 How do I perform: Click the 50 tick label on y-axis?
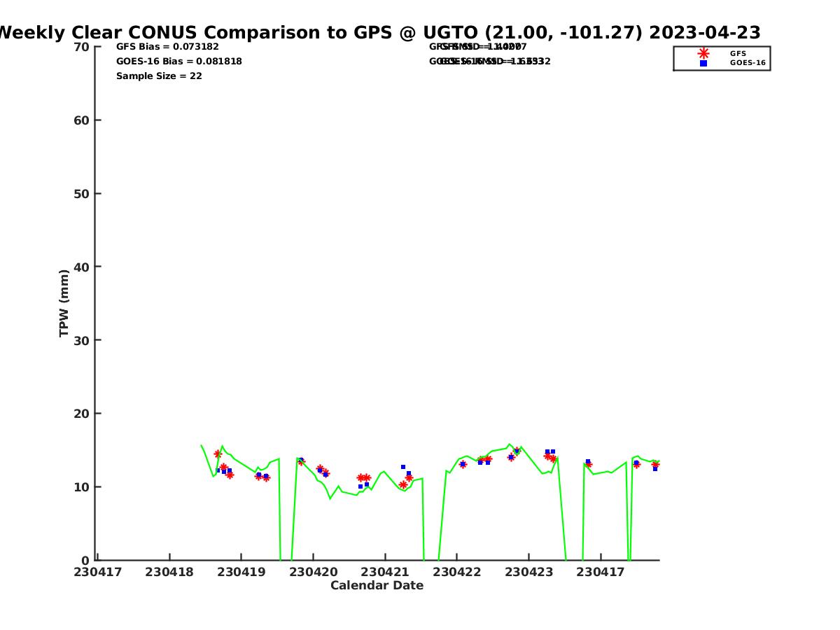82,194
